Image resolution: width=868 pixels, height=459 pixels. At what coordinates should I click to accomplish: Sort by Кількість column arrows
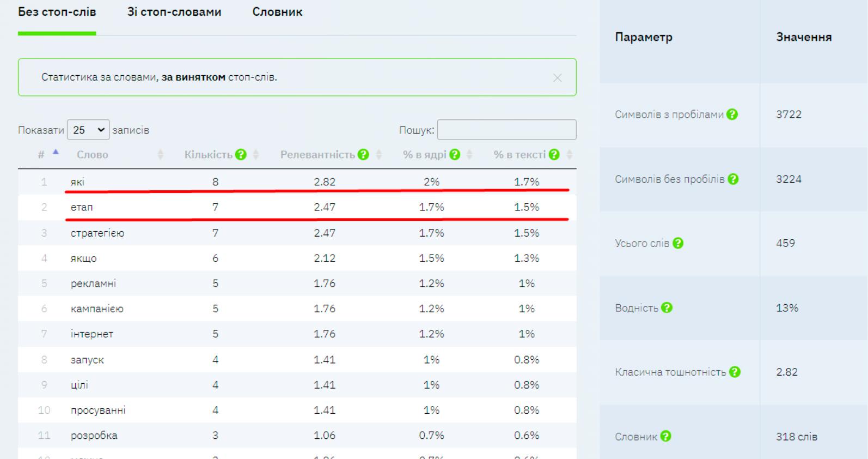click(x=256, y=155)
